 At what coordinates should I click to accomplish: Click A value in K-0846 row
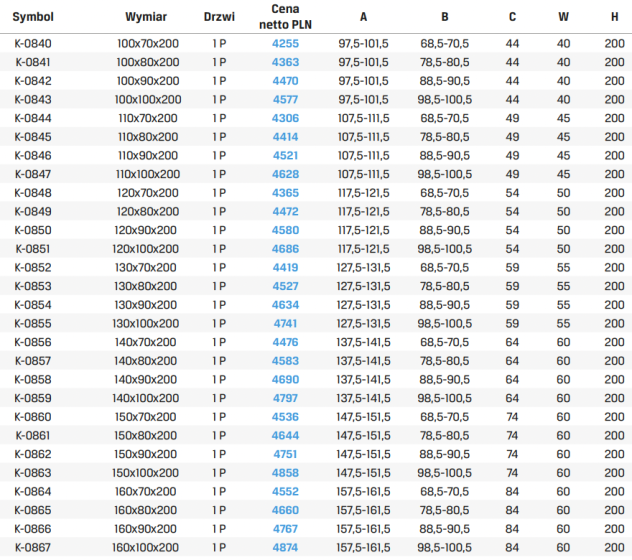[363, 156]
